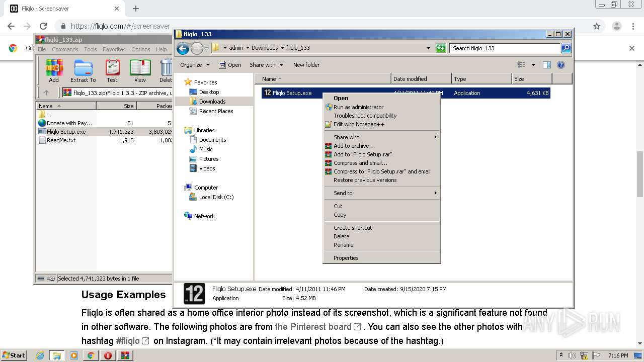Image resolution: width=644 pixels, height=362 pixels.
Task: Open view options dropdown arrow
Action: pos(533,65)
